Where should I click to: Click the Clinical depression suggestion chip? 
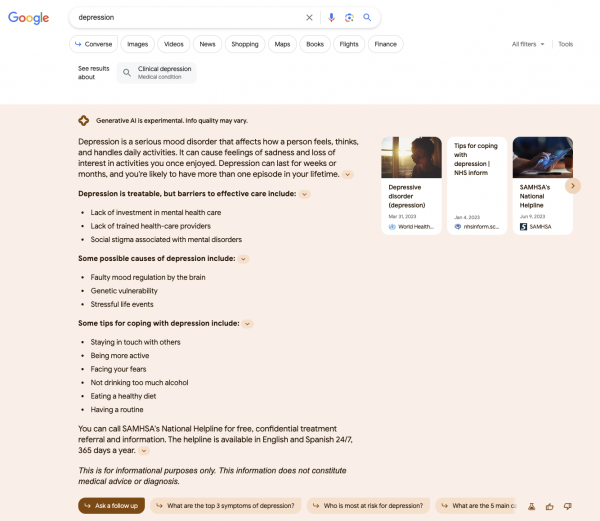click(157, 72)
